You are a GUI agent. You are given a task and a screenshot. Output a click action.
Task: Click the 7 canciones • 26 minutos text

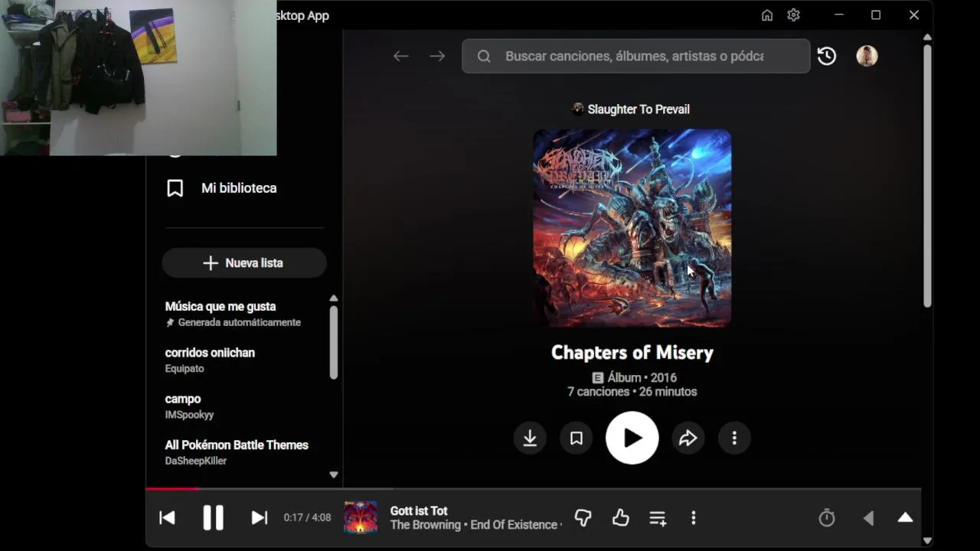(x=632, y=391)
